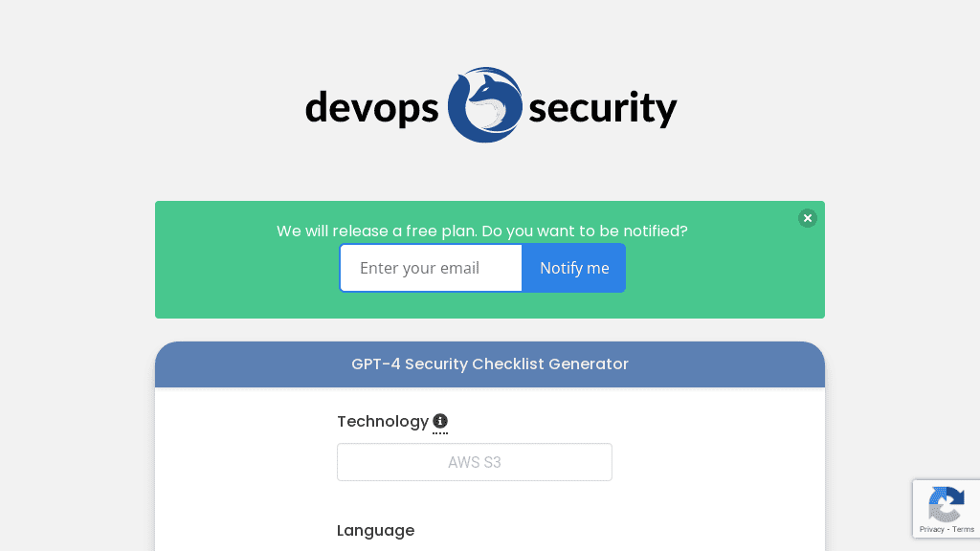
Task: Focus the Enter your email field
Action: 431,268
